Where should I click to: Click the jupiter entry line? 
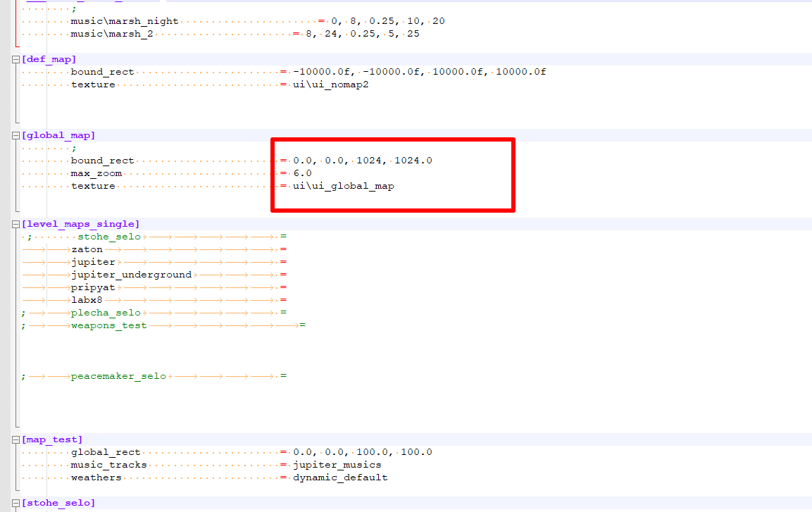pos(93,262)
